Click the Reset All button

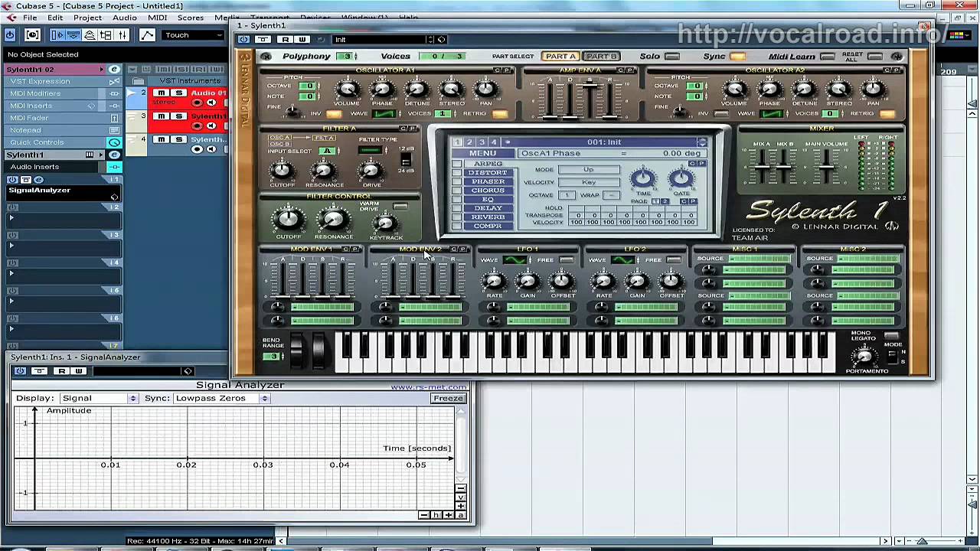coord(874,57)
